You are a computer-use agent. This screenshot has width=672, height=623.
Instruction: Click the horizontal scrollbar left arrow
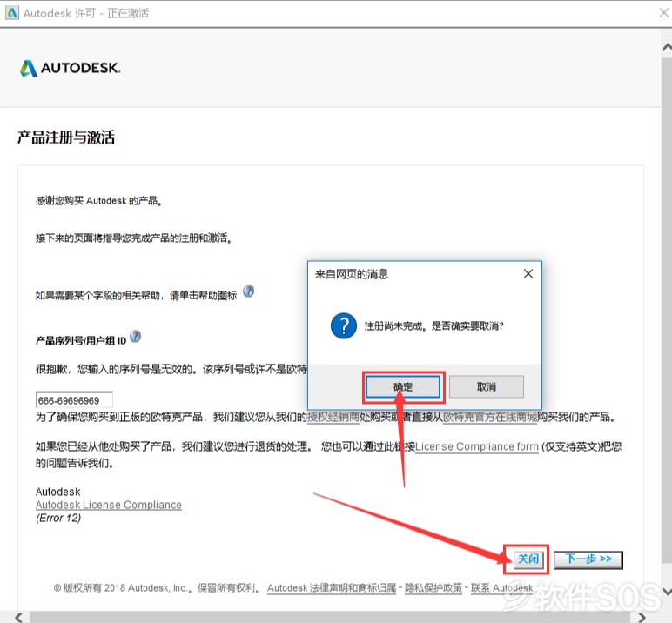click(x=18, y=618)
